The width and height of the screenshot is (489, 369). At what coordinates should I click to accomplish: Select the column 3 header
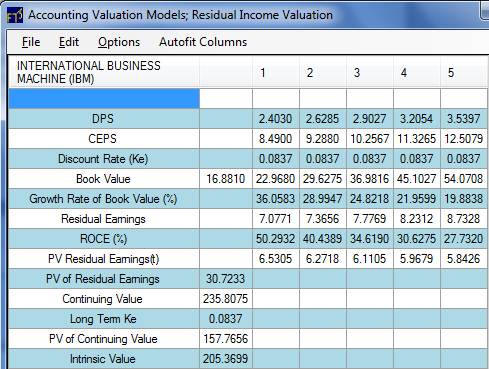(x=370, y=72)
